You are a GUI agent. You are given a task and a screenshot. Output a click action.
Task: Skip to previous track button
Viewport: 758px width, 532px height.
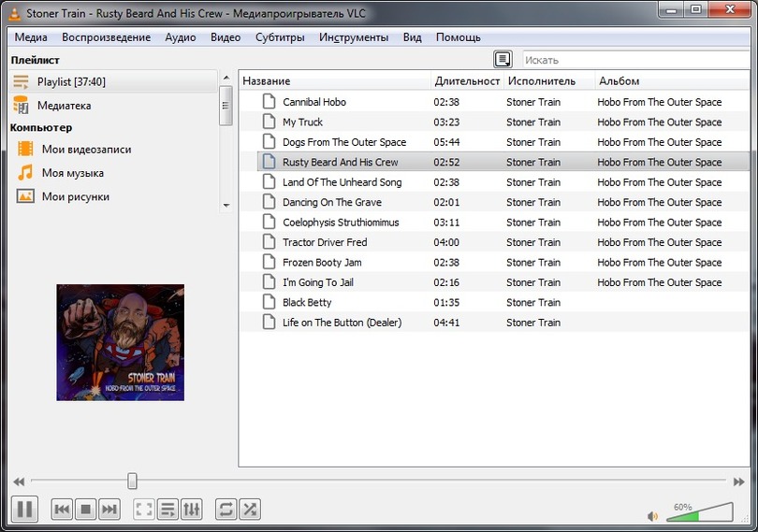point(63,509)
